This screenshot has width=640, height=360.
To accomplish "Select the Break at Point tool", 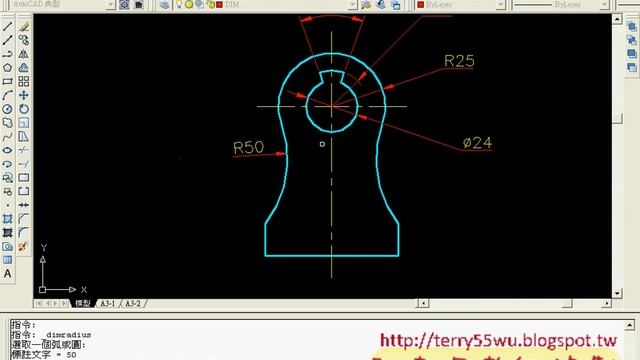I will pos(24,178).
